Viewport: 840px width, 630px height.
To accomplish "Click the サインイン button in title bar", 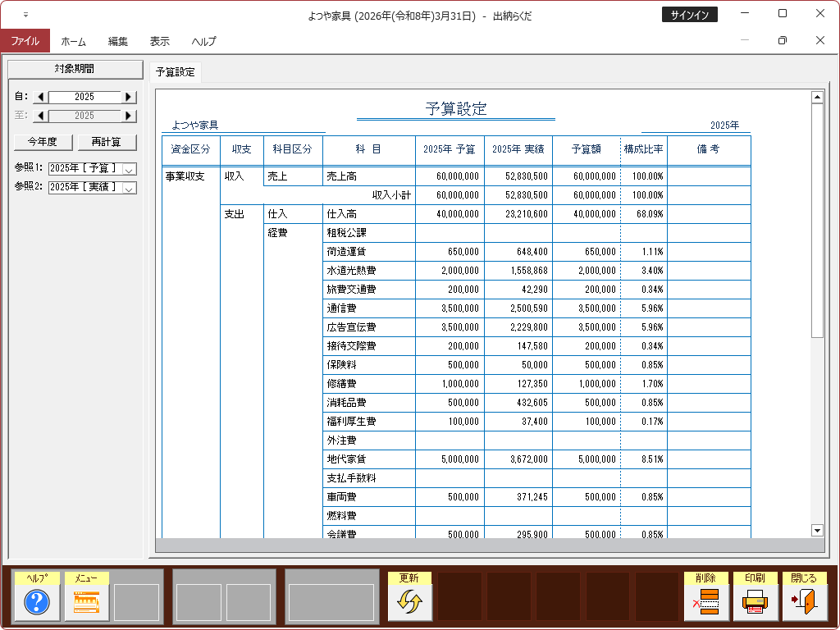I will tap(689, 15).
